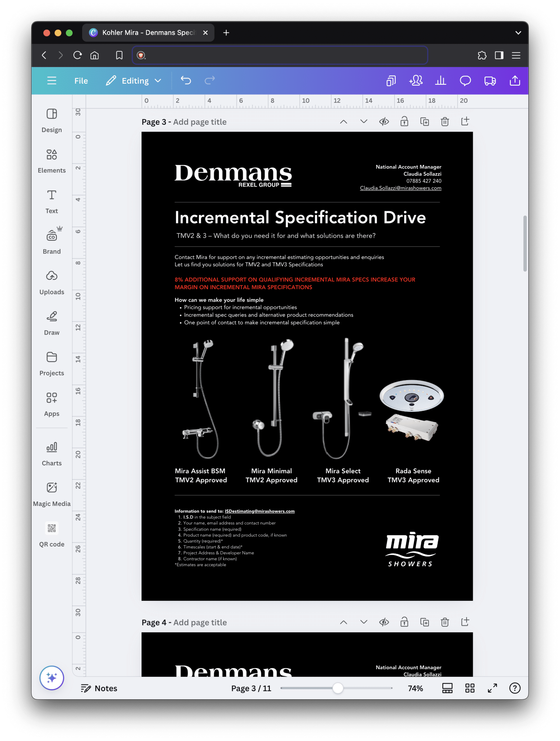Open the Magic Media app
560x741 pixels.
pyautogui.click(x=51, y=494)
